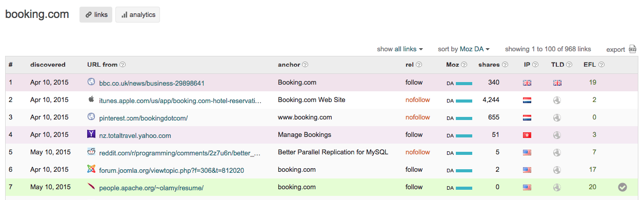644x200 pixels.
Task: Click the help icon beside IP header
Action: point(535,65)
